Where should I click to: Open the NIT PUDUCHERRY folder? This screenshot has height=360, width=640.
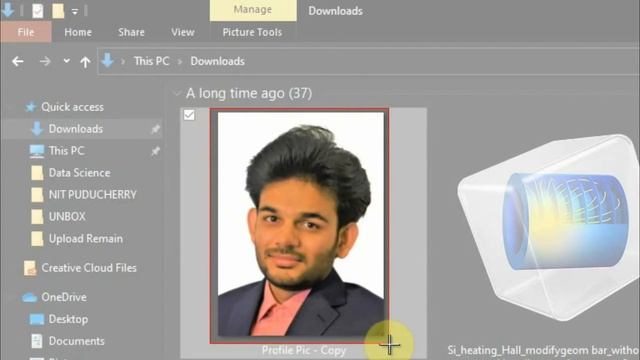point(93,195)
